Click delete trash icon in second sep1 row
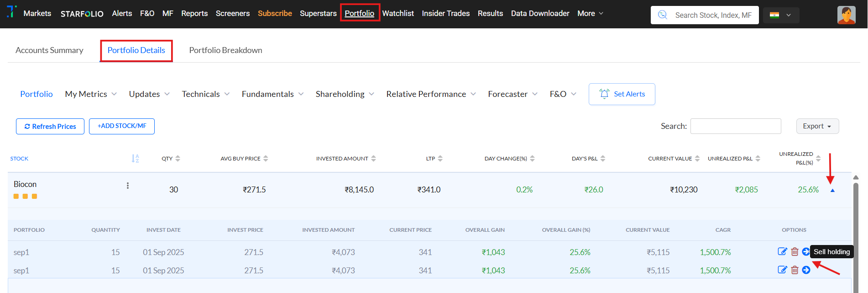Screen dimensions: 868x293 pyautogui.click(x=795, y=270)
